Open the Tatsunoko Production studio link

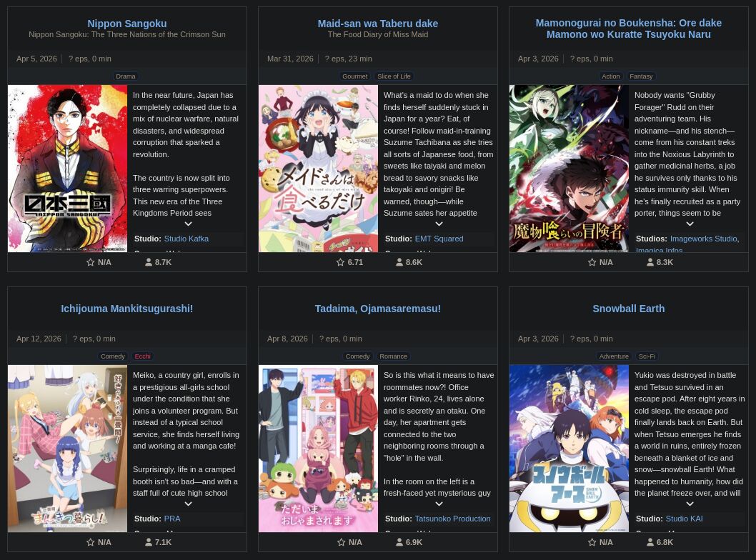click(453, 519)
